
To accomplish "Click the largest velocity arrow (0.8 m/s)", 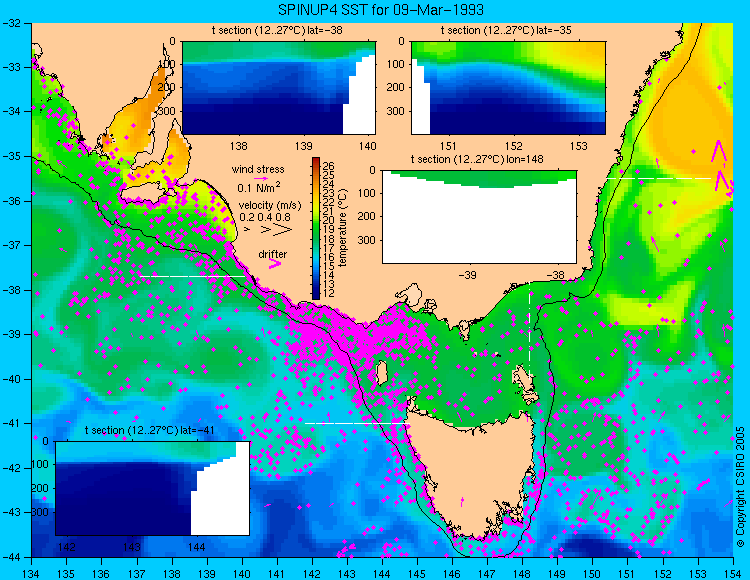I will pos(283,230).
